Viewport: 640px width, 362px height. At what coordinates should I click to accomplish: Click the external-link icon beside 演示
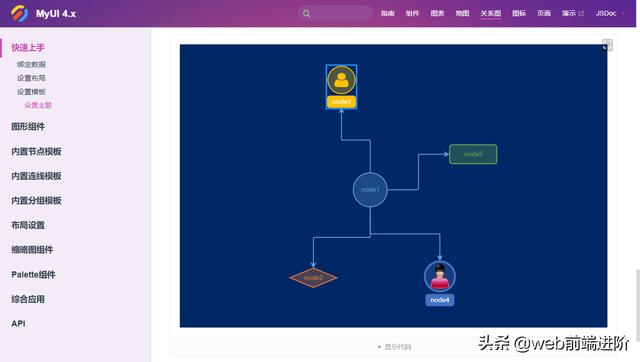pyautogui.click(x=581, y=14)
